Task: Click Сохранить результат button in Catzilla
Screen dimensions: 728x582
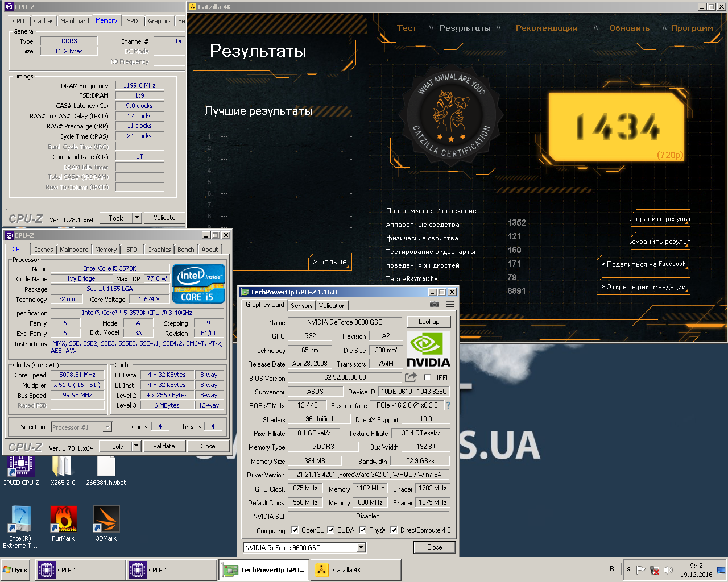Action: (660, 242)
